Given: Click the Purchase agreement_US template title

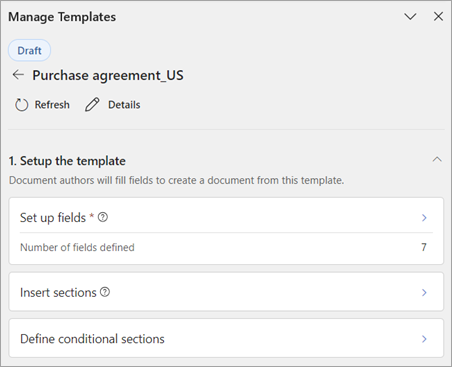Looking at the screenshot, I should point(108,75).
